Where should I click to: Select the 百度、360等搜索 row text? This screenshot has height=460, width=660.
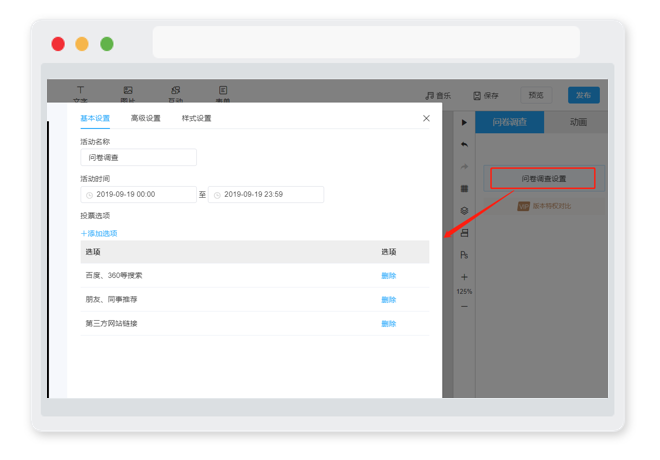click(114, 275)
